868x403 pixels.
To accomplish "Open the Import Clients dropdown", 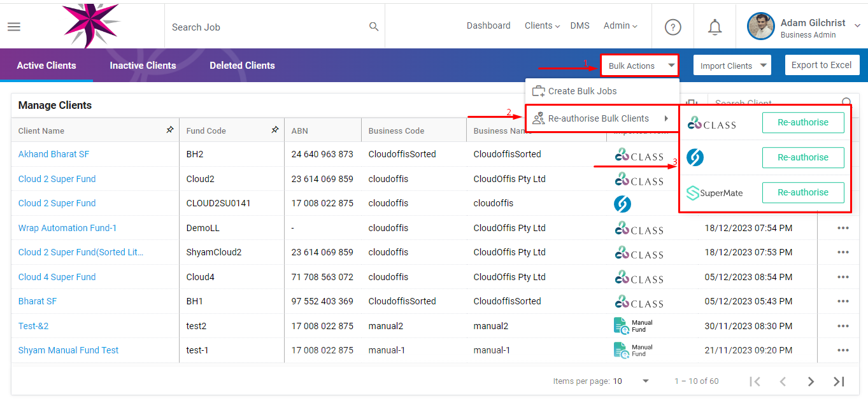I will [732, 66].
